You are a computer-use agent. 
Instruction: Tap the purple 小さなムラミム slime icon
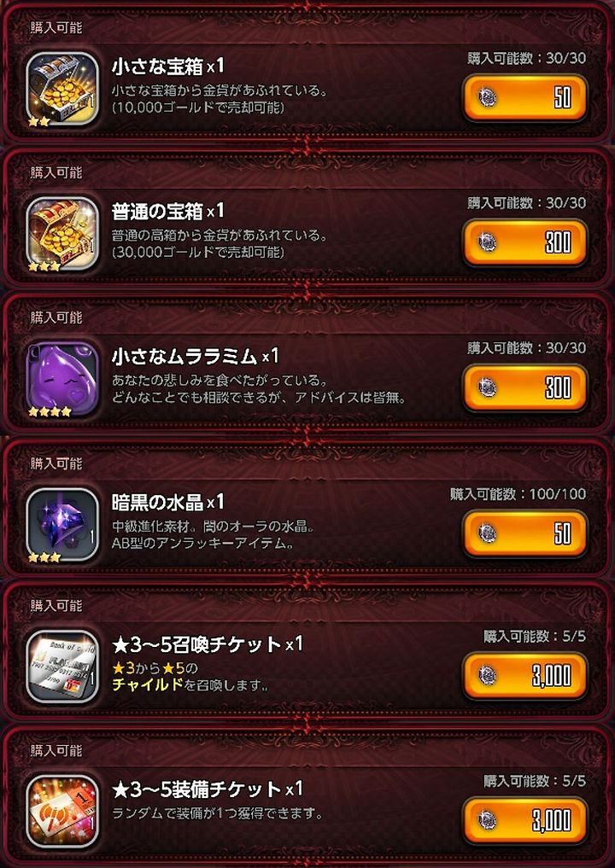coord(62,379)
